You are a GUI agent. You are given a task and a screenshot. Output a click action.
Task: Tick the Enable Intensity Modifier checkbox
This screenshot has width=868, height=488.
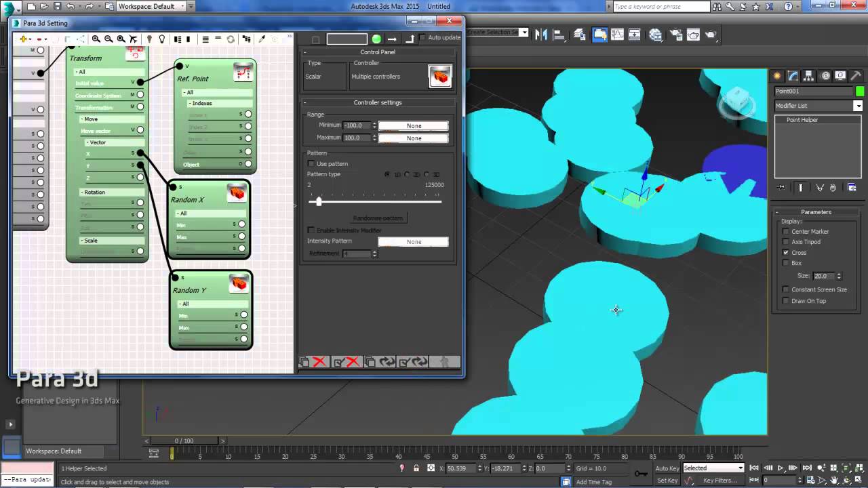(x=312, y=230)
